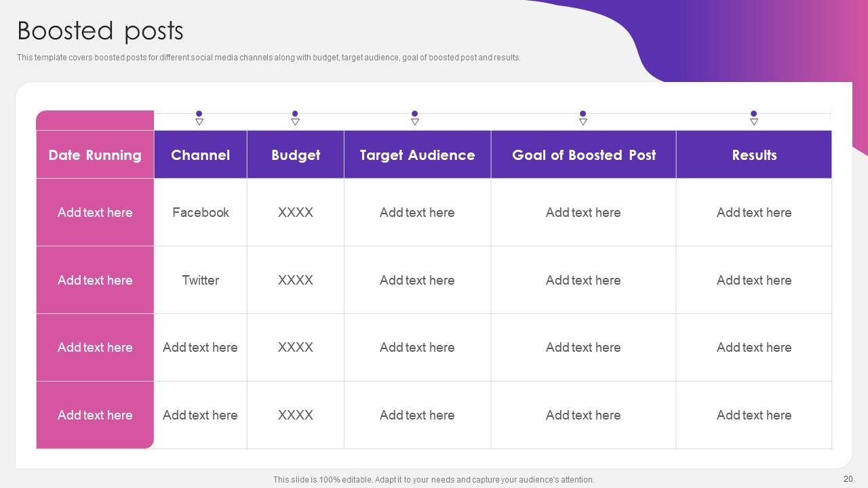Click the Results column header
868x488 pixels.
click(754, 155)
